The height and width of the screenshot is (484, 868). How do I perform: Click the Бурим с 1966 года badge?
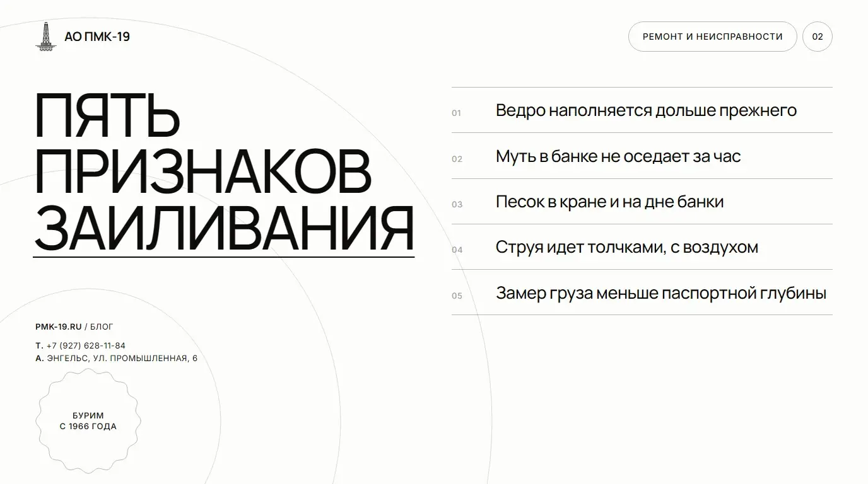88,421
